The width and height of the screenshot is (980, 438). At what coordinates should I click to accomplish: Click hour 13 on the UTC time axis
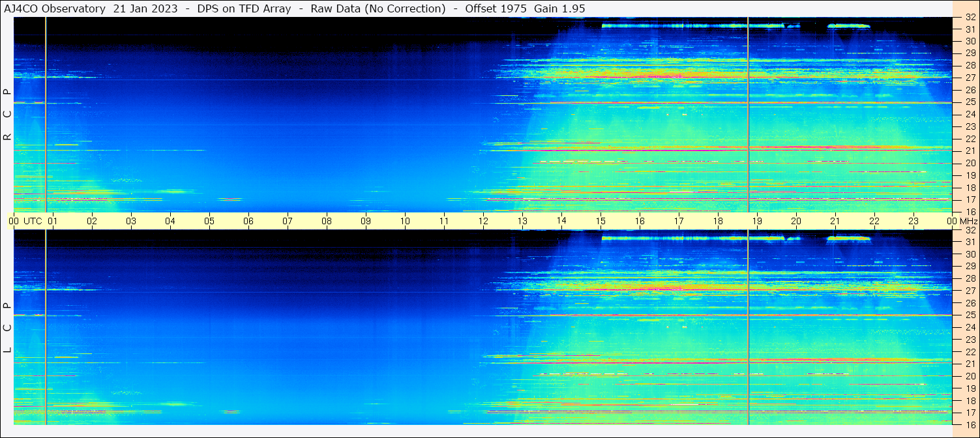[x=522, y=221]
